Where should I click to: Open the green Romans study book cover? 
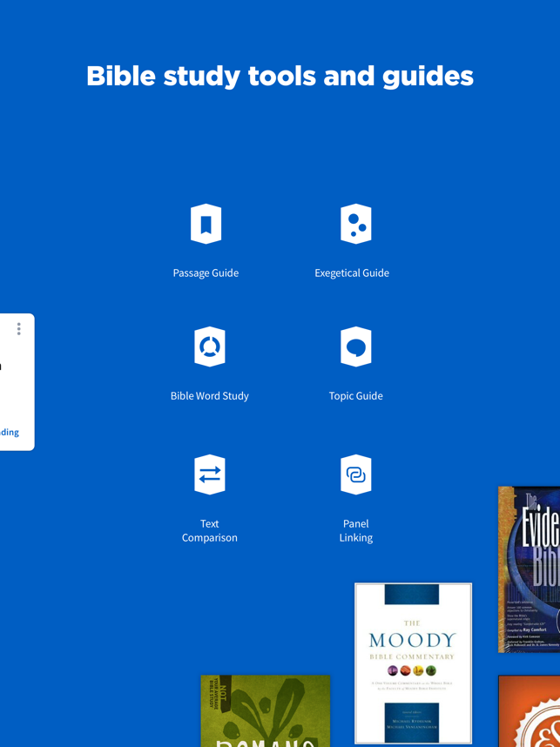point(265,710)
